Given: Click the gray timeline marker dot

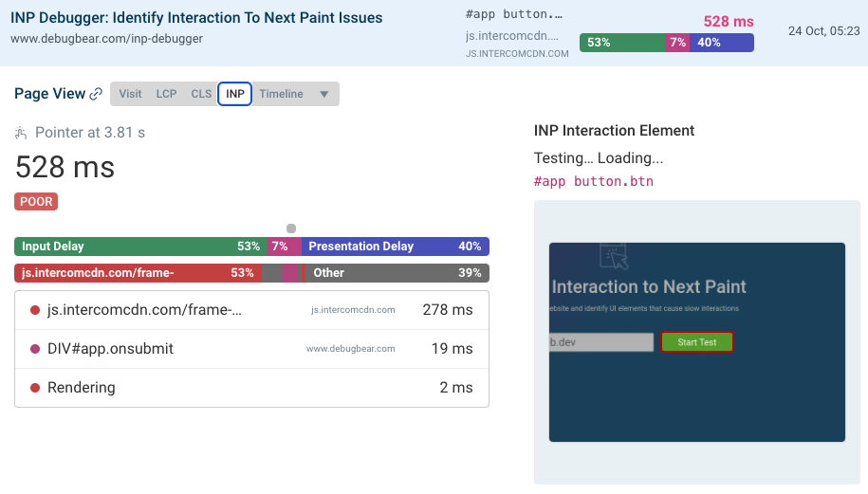Looking at the screenshot, I should pos(291,229).
